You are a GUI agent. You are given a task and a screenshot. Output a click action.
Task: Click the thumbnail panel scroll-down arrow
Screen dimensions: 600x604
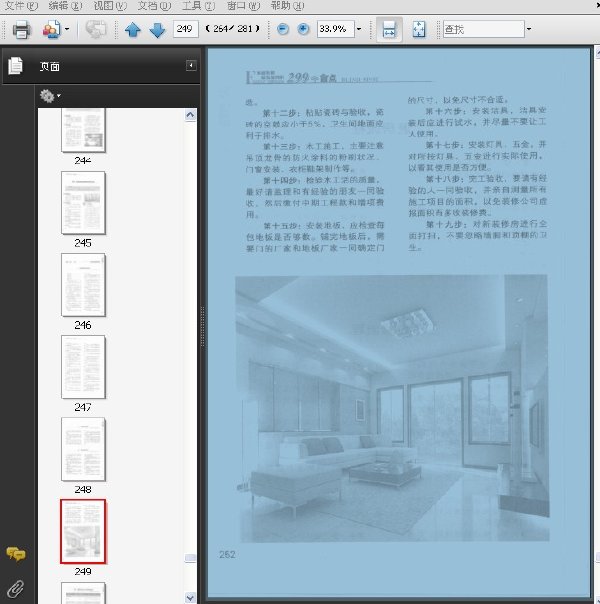coord(191,597)
